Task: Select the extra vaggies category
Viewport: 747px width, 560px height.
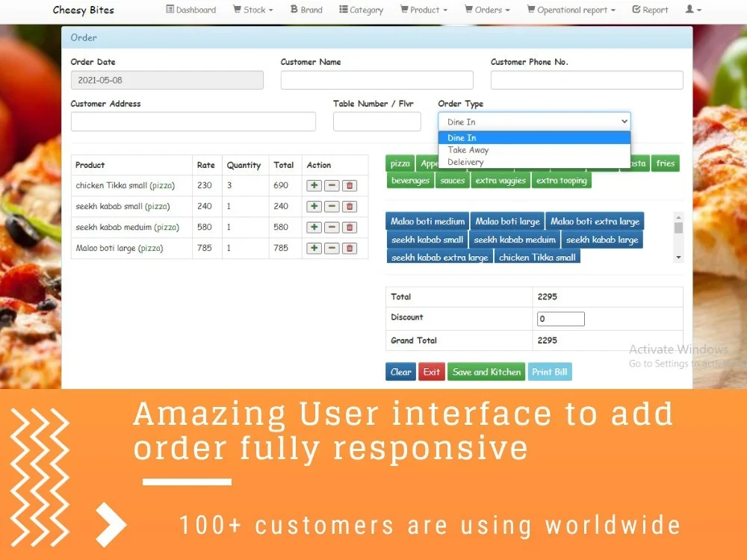Action: (x=500, y=181)
